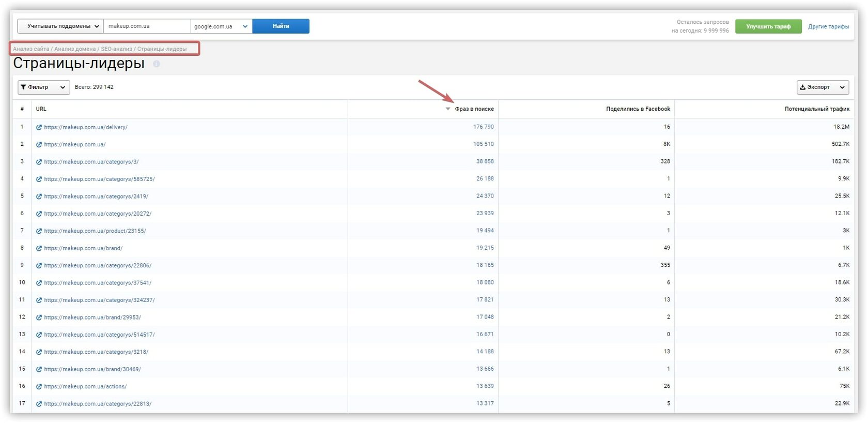Click the # column header
Screen dimensions: 868x423
coord(22,109)
